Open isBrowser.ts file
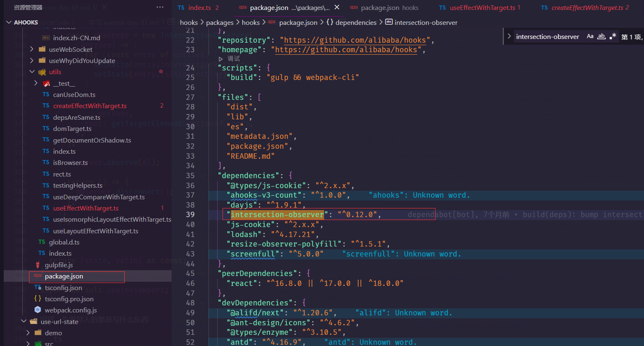 [70, 162]
